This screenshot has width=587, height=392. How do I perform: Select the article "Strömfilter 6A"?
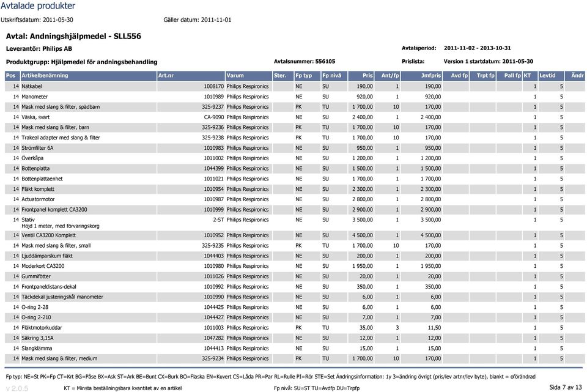[37, 148]
